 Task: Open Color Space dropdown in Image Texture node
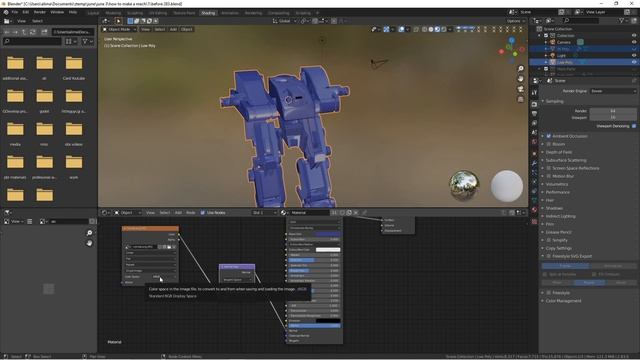click(164, 277)
